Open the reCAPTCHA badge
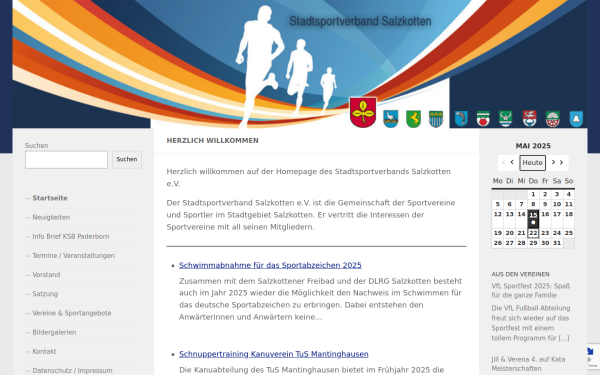The width and height of the screenshot is (600, 375). coord(592,356)
